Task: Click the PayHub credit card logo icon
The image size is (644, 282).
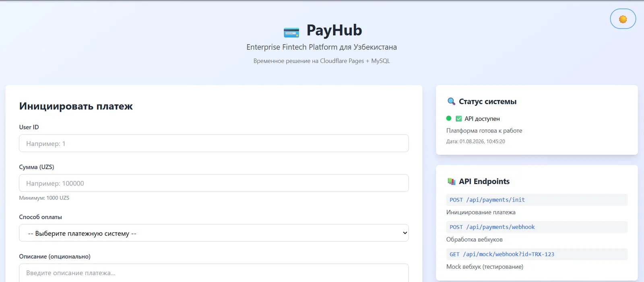Action: 291,32
